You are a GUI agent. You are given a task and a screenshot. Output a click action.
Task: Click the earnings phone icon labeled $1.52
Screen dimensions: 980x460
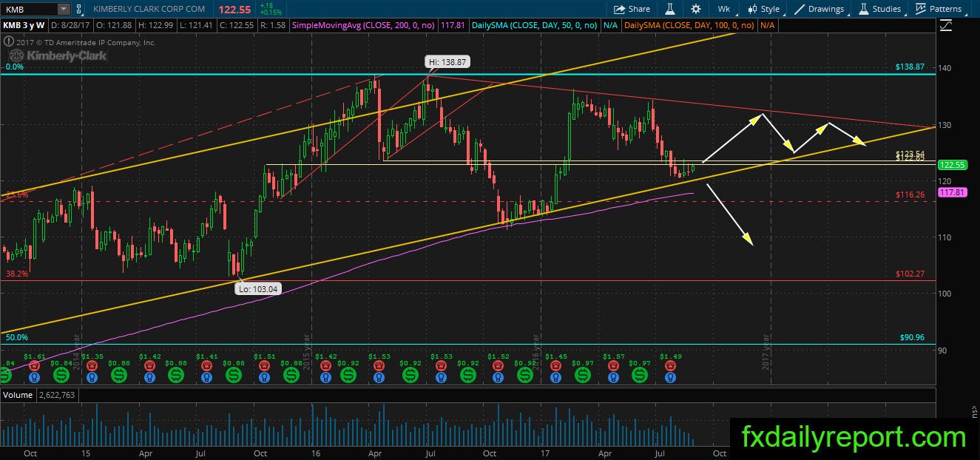[x=496, y=365]
